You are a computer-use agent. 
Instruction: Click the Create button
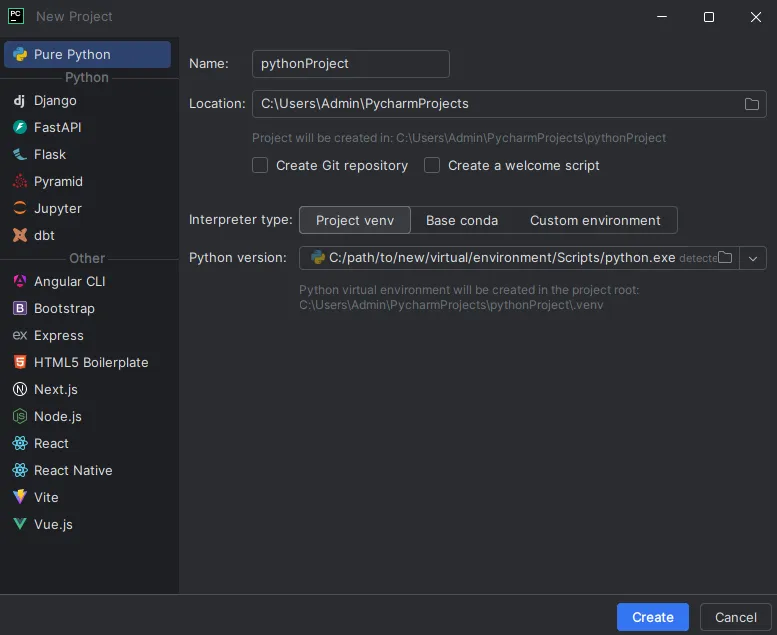point(652,617)
